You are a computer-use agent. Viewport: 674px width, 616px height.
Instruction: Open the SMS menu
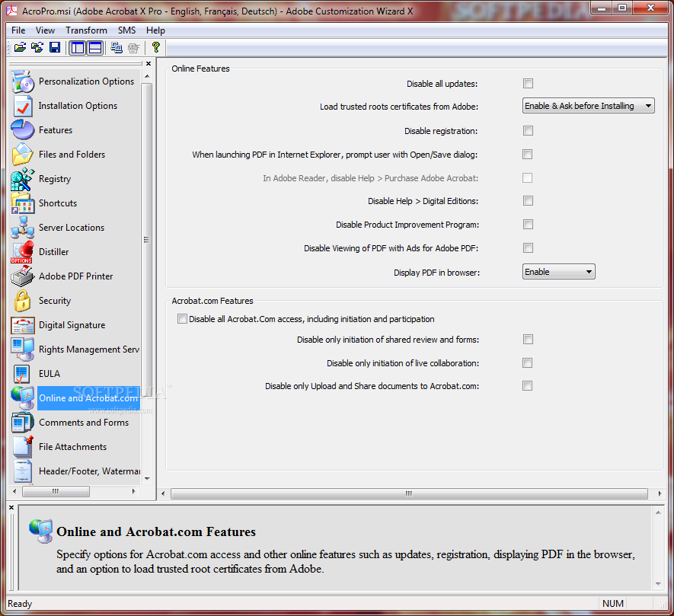click(x=127, y=30)
